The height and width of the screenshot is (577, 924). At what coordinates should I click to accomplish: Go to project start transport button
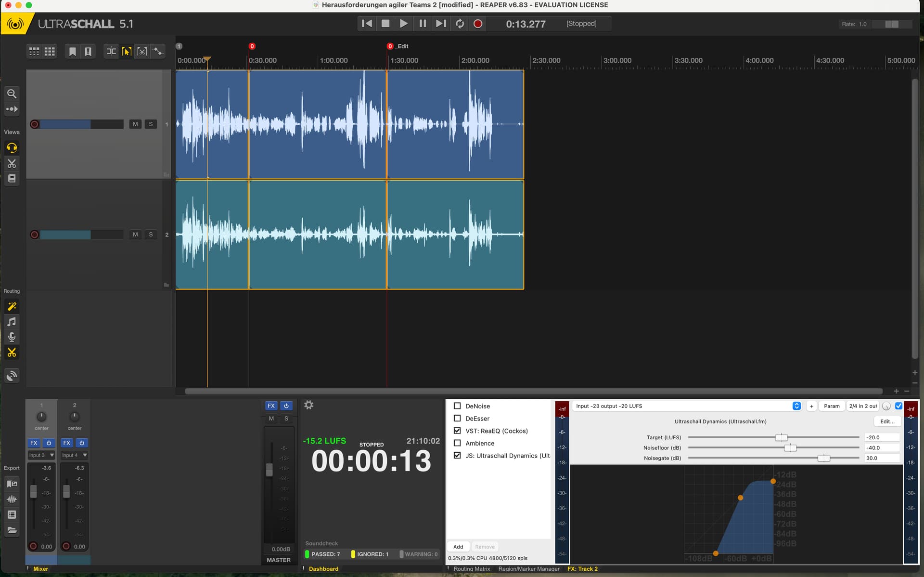click(x=367, y=24)
